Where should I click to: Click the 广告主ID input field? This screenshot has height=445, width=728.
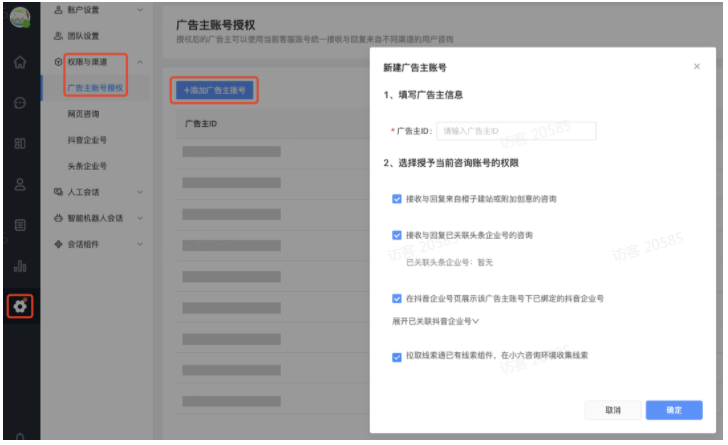516,131
